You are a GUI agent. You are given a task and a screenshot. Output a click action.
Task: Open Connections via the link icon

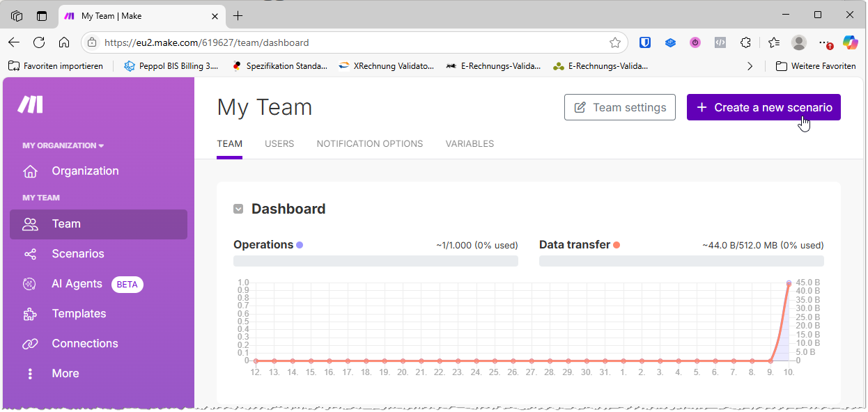click(x=30, y=344)
